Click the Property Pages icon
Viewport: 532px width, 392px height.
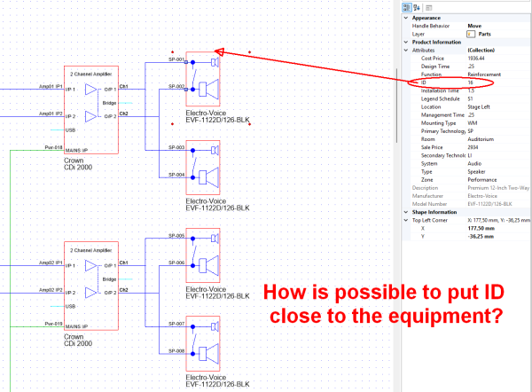429,6
